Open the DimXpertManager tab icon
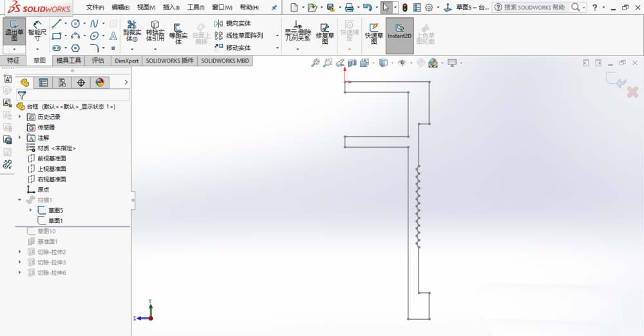 (81, 83)
